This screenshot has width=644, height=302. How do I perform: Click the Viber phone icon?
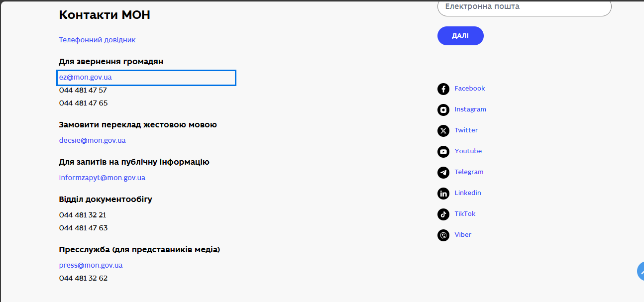pos(443,235)
